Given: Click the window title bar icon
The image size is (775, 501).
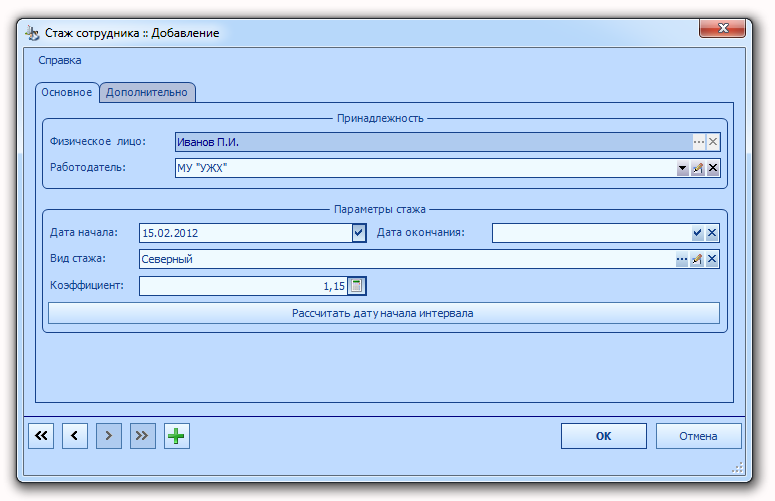Looking at the screenshot, I should [x=33, y=33].
